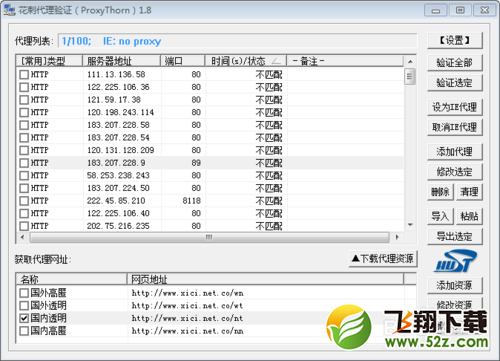Enable the 国内高匿 resource checkbox
The image size is (500, 361).
24,331
